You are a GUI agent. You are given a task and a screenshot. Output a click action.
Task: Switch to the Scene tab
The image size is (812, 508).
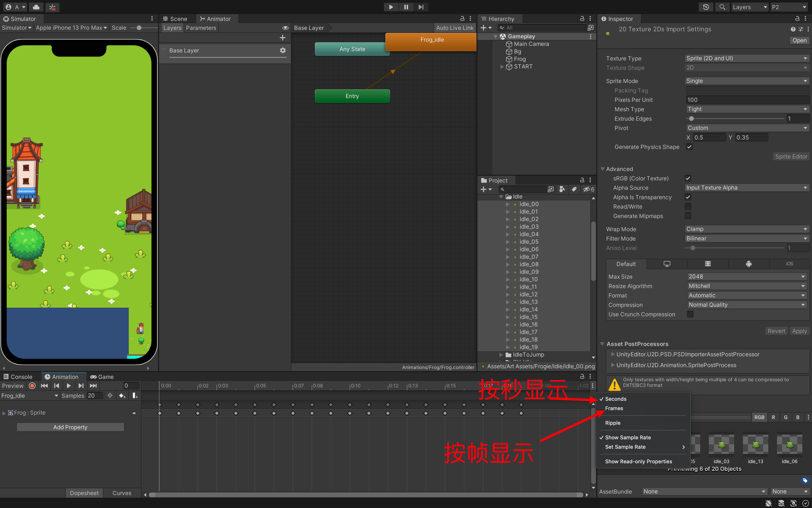click(175, 19)
